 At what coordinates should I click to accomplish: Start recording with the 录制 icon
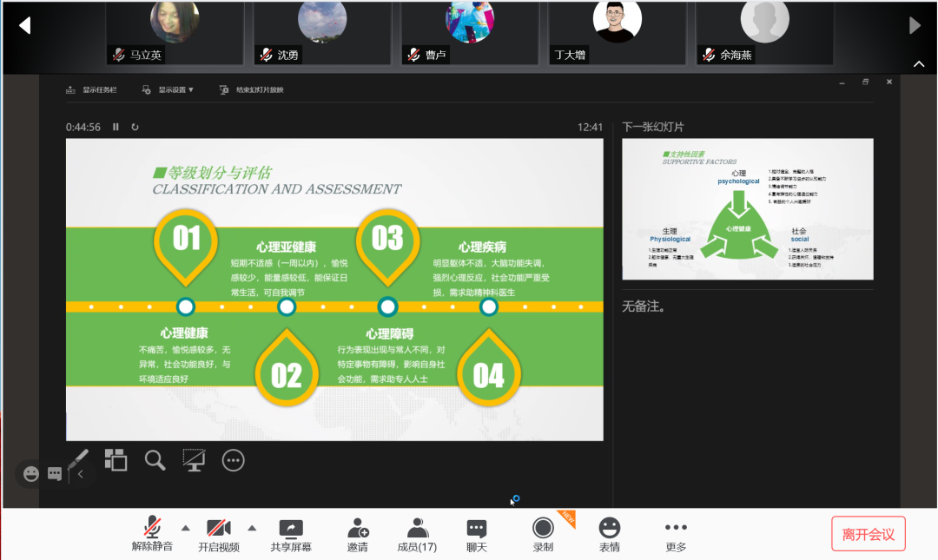point(543,528)
